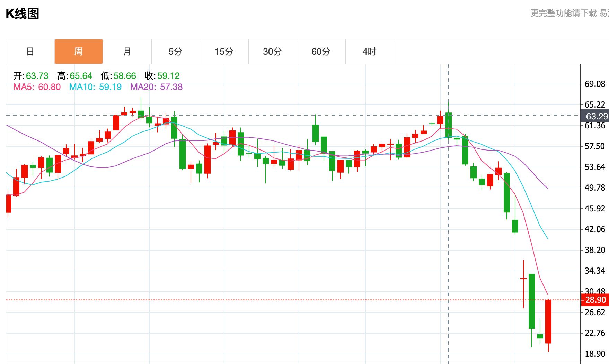Click the 收:59.12 close price value
609x364 pixels.
pos(162,76)
